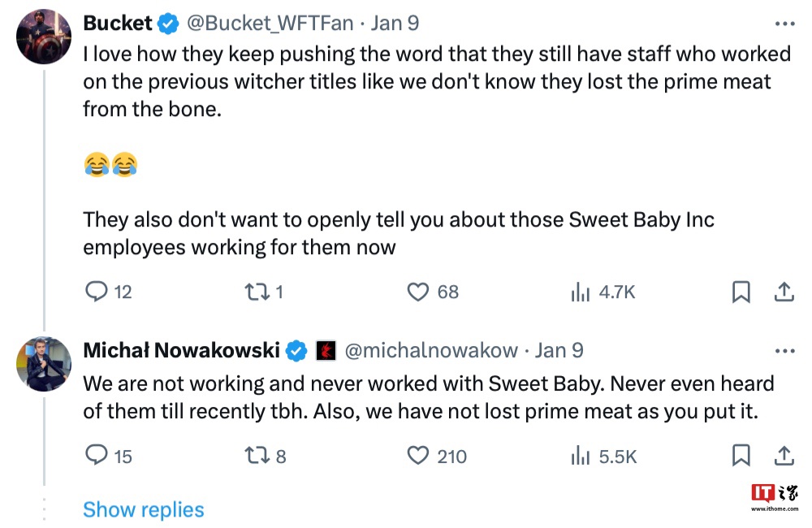Reply to Michał Nowakowski's tweet
Screen dimensions: 812x528
97,456
